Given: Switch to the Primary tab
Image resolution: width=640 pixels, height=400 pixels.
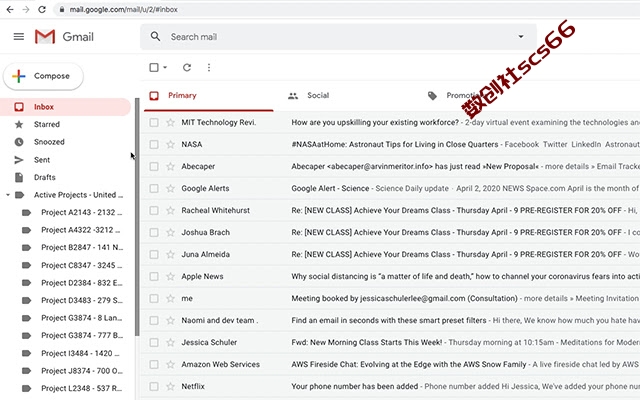Looking at the screenshot, I should tap(207, 96).
